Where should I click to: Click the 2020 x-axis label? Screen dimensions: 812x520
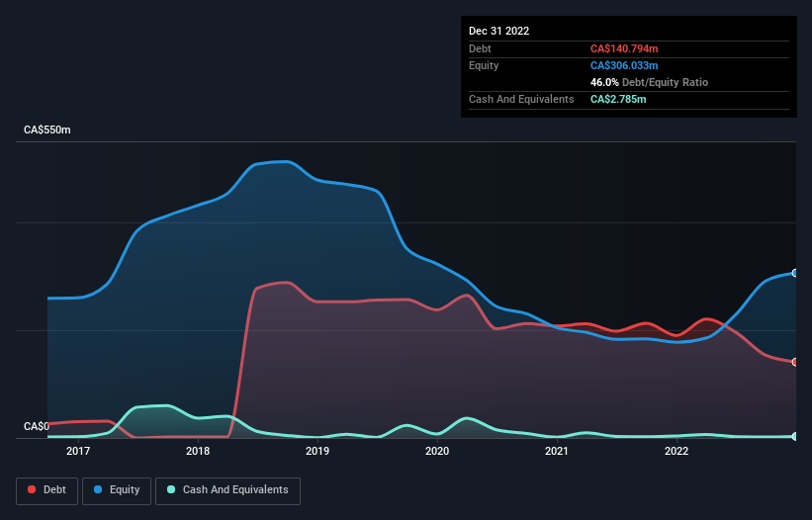tap(437, 451)
